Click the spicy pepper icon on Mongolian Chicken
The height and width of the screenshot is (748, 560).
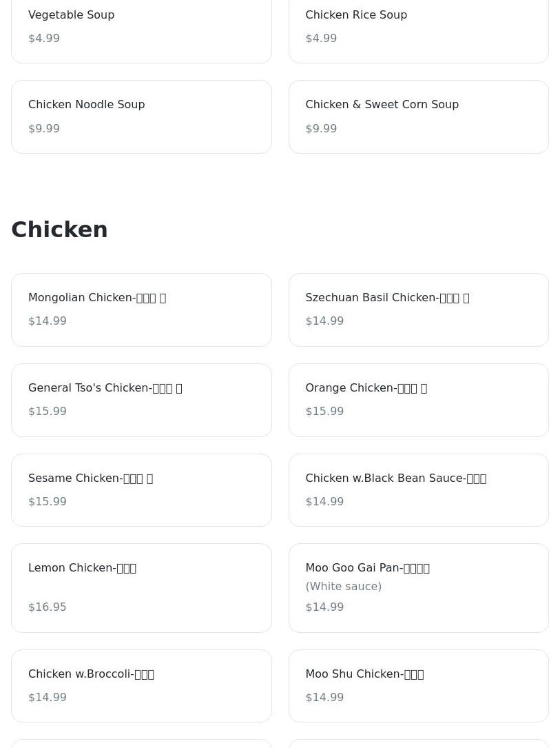pyautogui.click(x=163, y=298)
